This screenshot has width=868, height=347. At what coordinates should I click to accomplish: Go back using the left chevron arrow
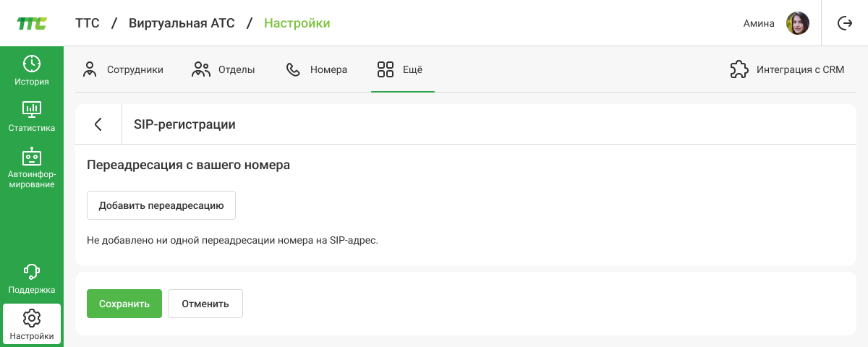[98, 124]
